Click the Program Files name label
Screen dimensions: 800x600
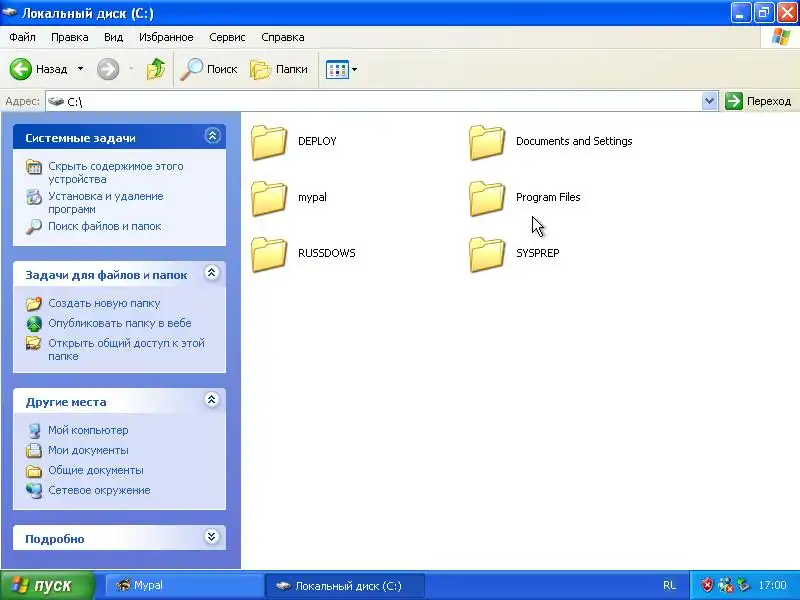tap(548, 197)
